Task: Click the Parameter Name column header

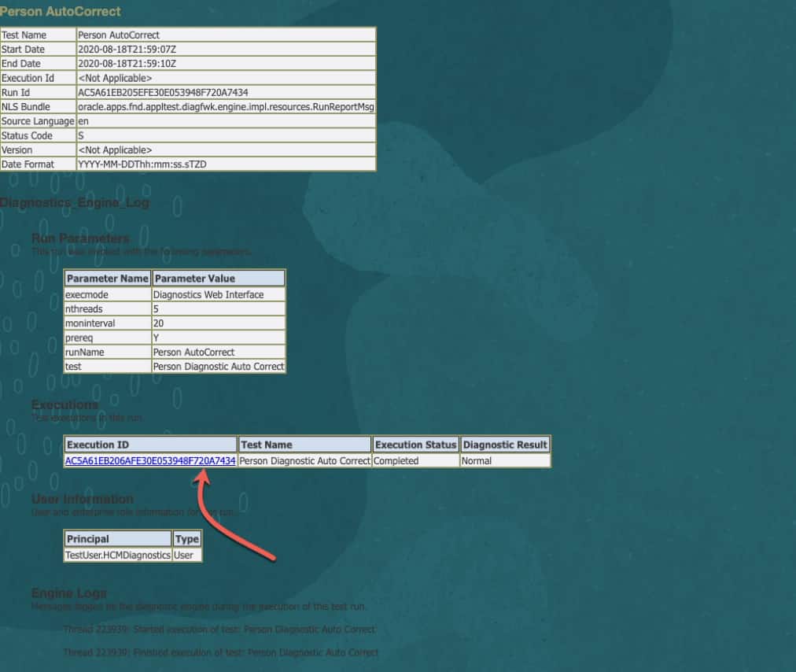Action: 108,279
